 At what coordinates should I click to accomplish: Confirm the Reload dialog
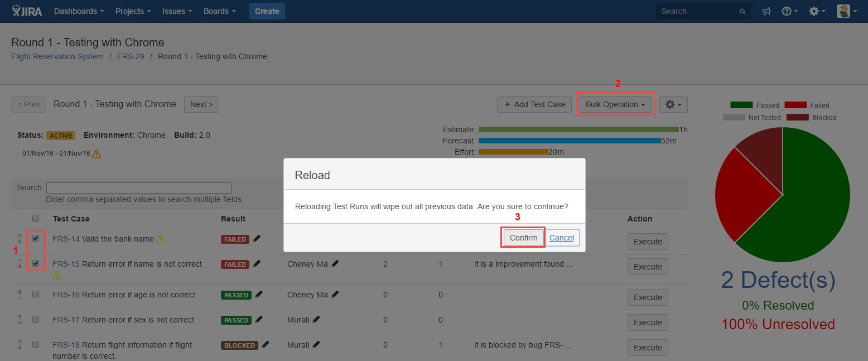coord(523,238)
